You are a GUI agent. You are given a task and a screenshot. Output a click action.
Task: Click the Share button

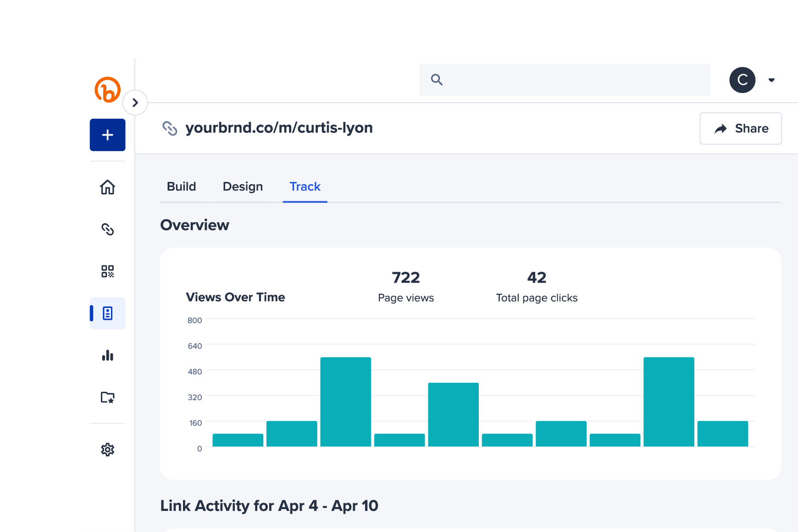pos(740,128)
